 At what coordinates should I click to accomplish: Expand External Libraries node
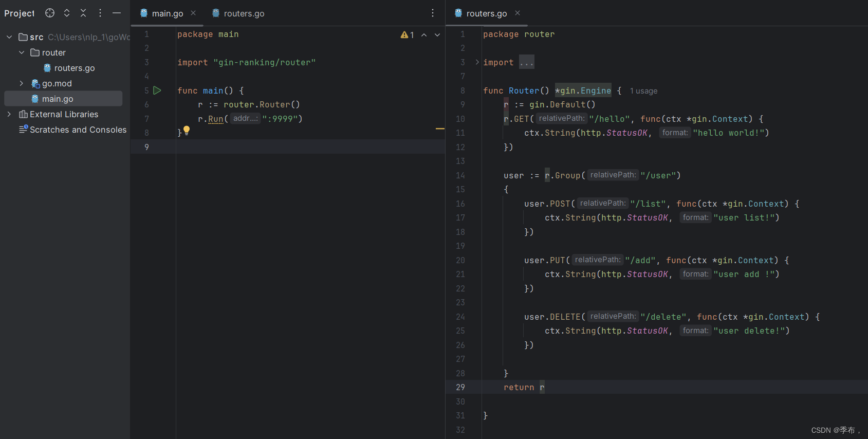[x=9, y=114]
